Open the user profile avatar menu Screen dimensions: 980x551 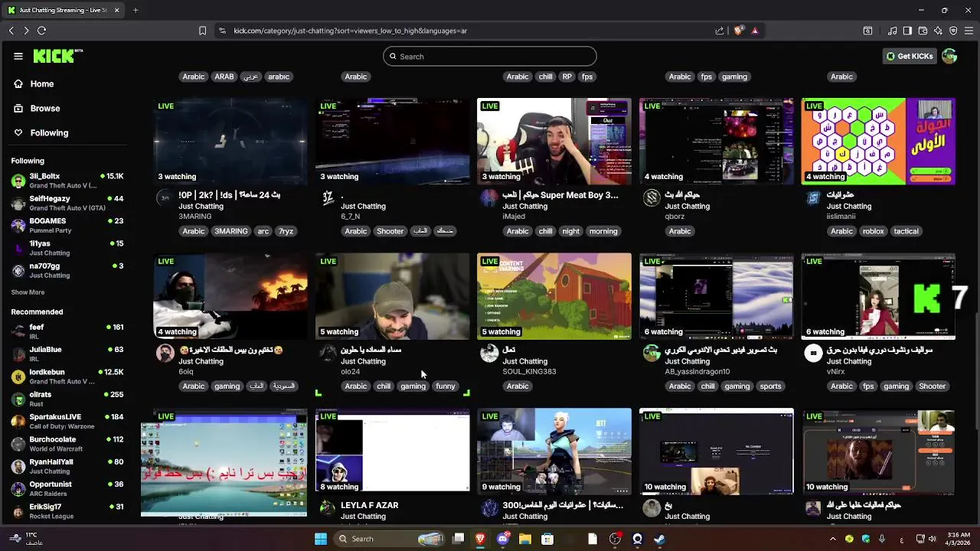coord(949,57)
